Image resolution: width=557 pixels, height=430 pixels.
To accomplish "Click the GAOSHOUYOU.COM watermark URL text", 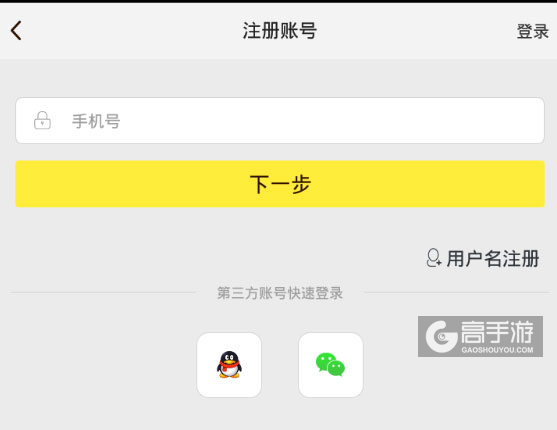I will pos(497,350).
